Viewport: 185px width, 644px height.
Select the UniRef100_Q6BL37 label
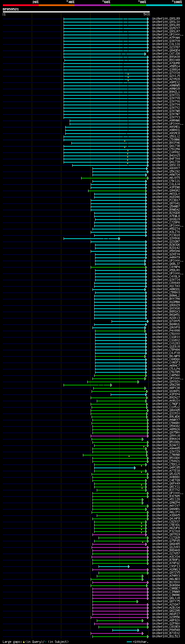pyautogui.click(x=166, y=264)
